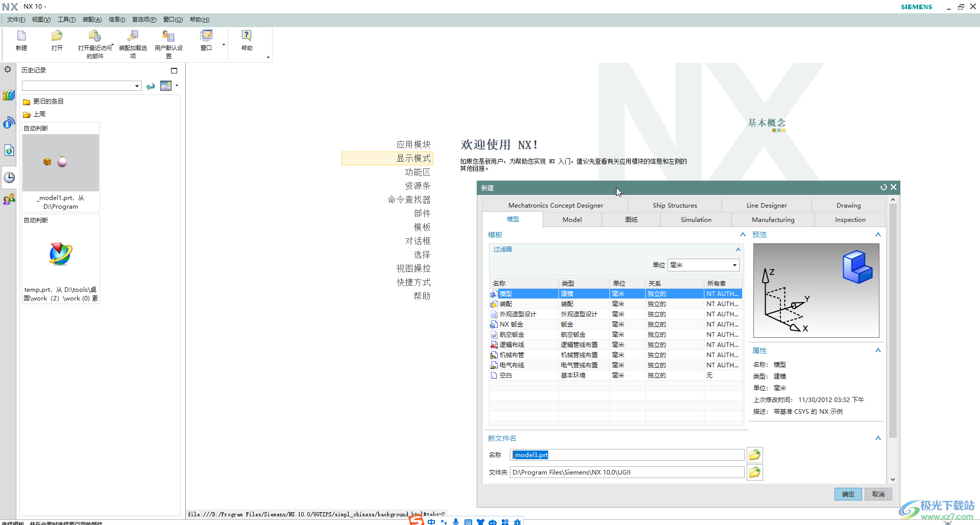Click the 文件夹 folder path input field
The width and height of the screenshot is (980, 525).
point(627,472)
